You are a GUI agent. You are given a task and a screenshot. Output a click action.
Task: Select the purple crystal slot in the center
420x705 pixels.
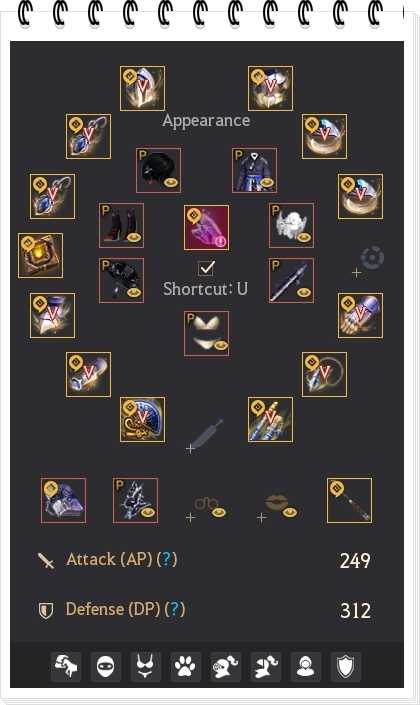click(206, 228)
